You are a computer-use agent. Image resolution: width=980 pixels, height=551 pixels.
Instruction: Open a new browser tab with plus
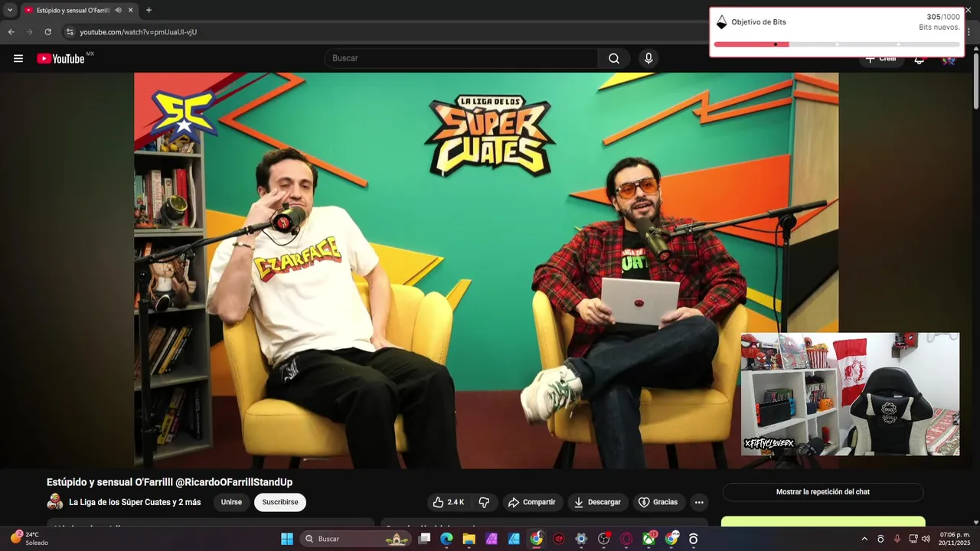(149, 10)
